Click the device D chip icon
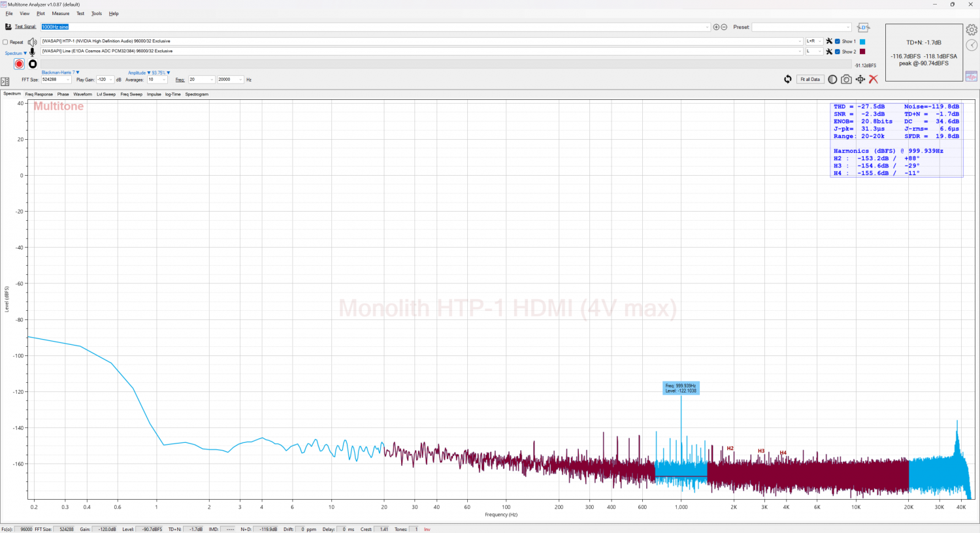The width and height of the screenshot is (980, 533). (x=863, y=27)
